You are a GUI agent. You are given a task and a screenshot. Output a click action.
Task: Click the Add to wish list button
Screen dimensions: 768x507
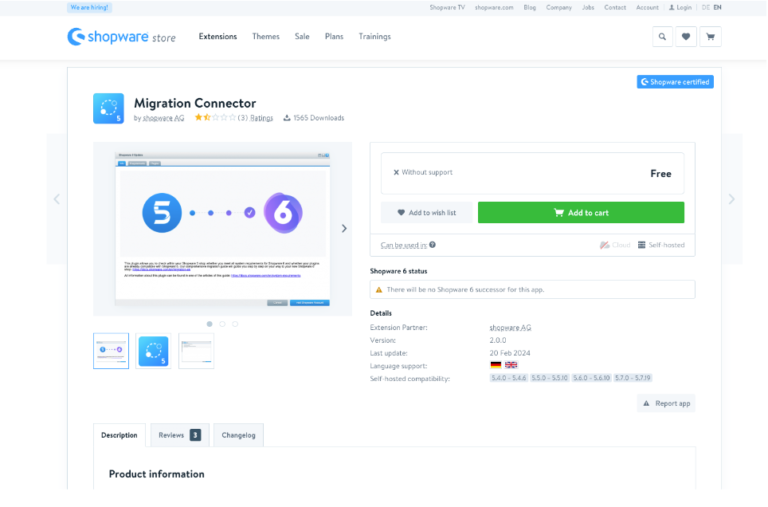tap(427, 213)
